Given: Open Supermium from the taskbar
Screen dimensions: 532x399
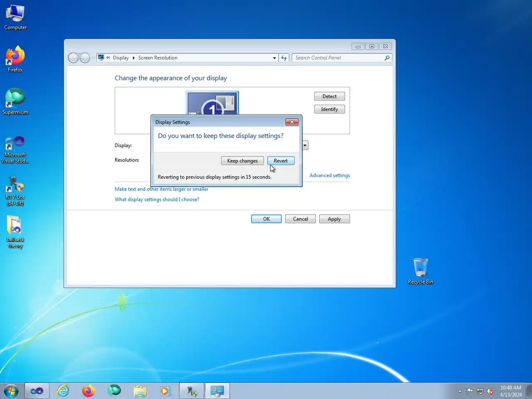Looking at the screenshot, I should [x=114, y=391].
